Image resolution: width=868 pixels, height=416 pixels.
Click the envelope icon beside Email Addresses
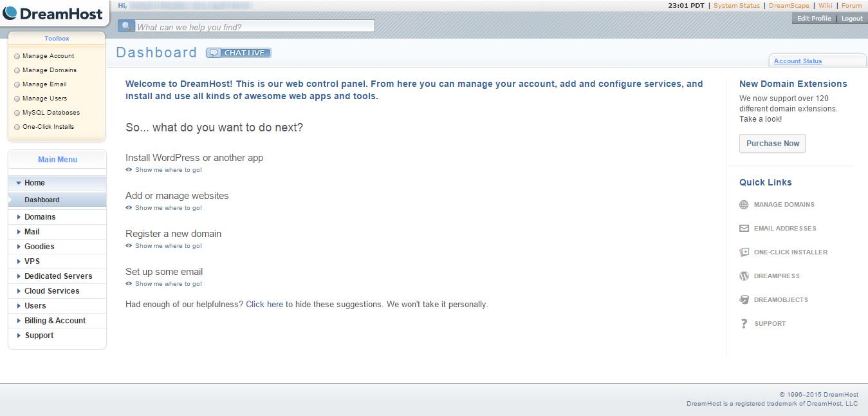click(744, 229)
